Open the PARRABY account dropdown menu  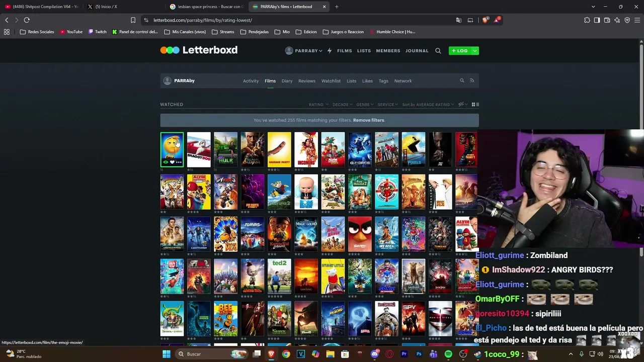303,51
